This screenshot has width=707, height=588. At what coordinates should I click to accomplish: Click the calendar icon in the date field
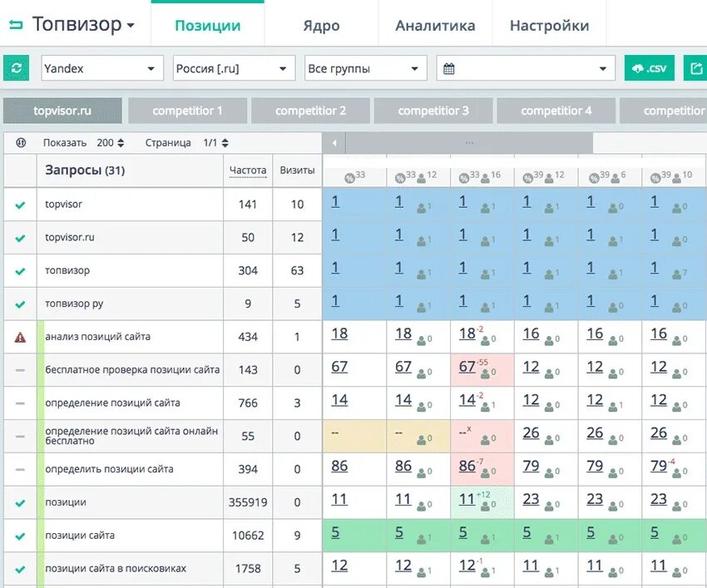click(x=449, y=67)
